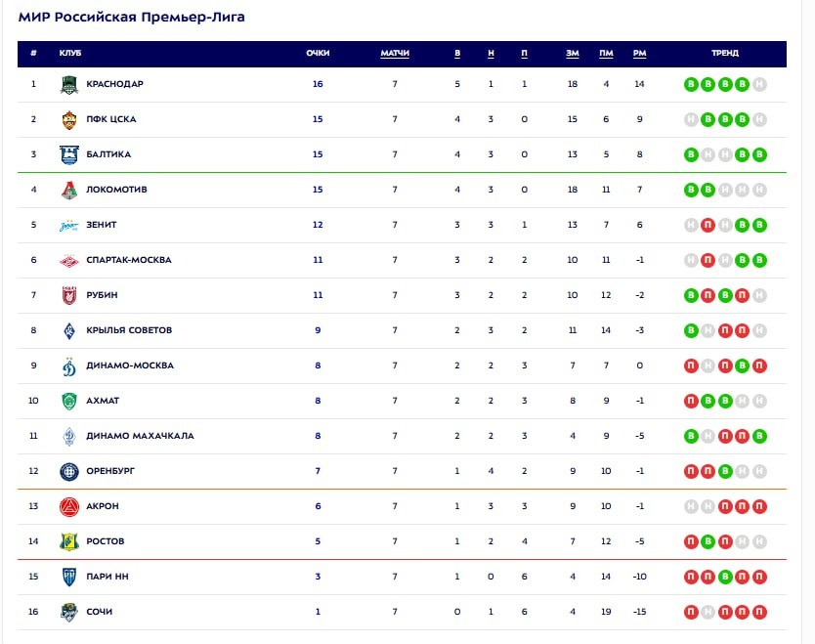815x644 pixels.
Task: Click Акрон's 6 points value
Action: click(x=318, y=506)
